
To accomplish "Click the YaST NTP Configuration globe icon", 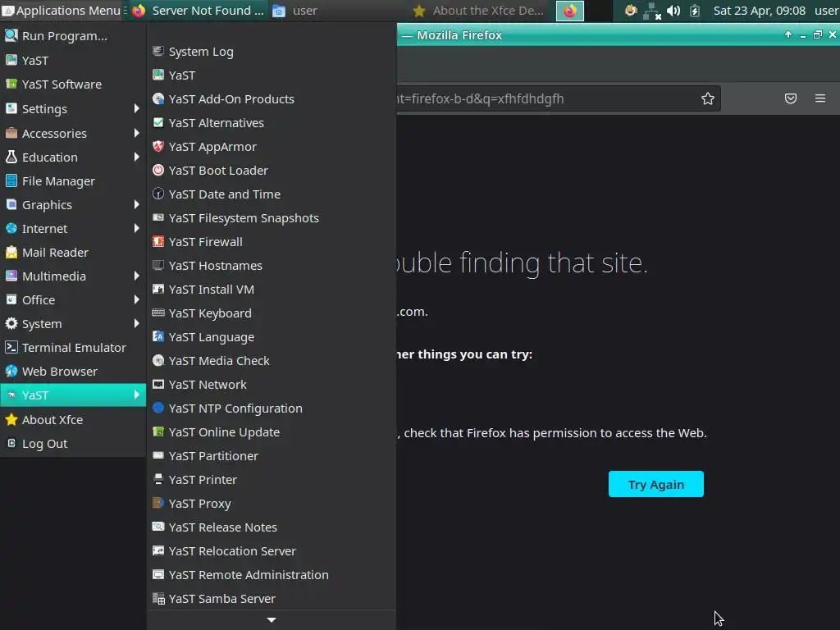I will coord(158,408).
